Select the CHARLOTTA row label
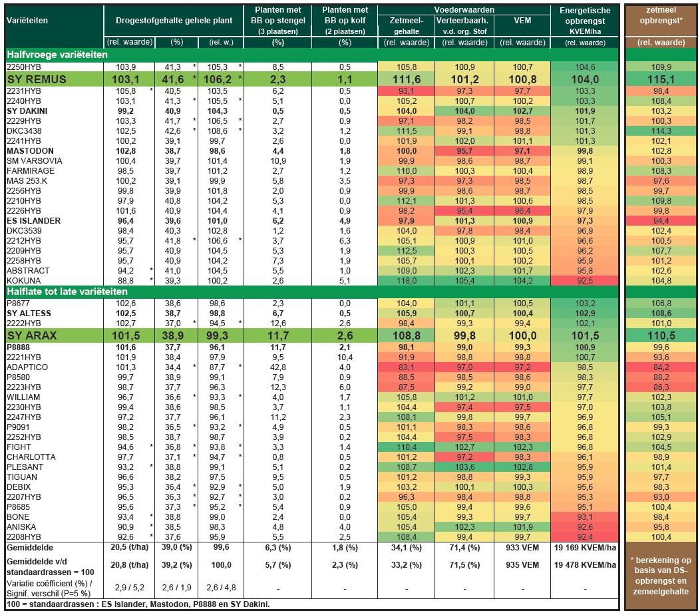The width and height of the screenshot is (700, 615). click(x=31, y=457)
